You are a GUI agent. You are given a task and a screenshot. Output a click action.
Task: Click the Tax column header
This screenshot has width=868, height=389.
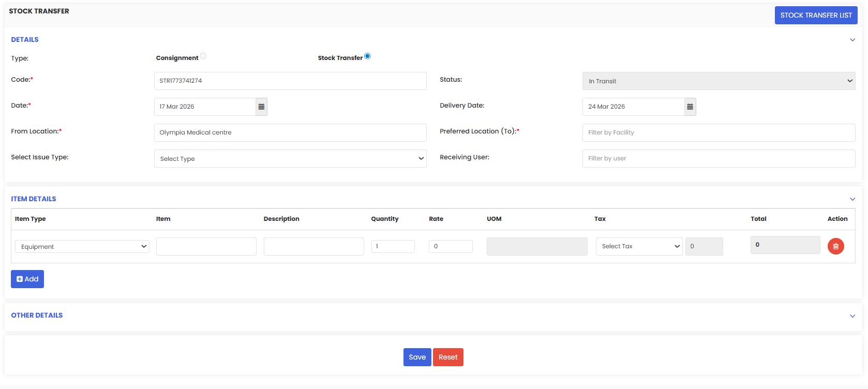pos(600,219)
